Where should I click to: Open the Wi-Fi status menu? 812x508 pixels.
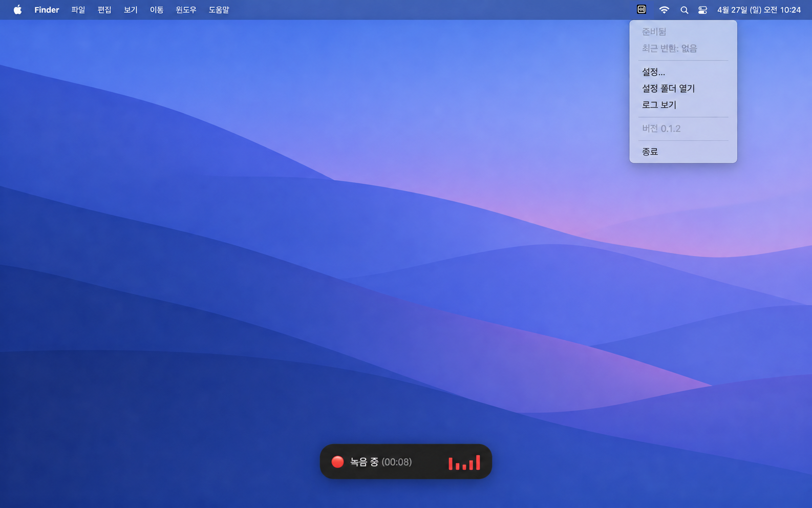pos(664,10)
